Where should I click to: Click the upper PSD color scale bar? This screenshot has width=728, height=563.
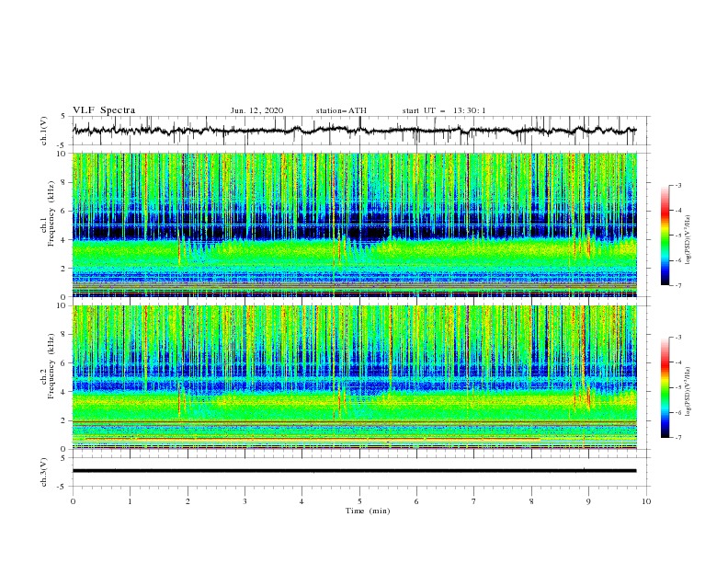pos(665,236)
